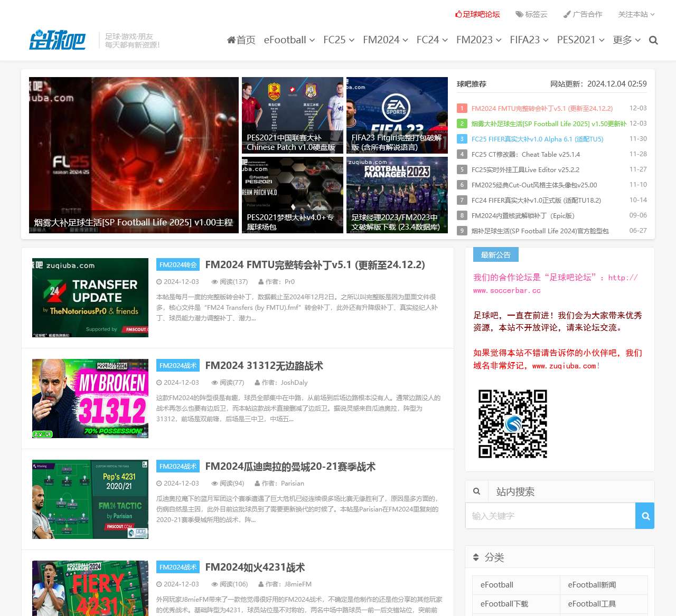676x616 pixels.
Task: Expand the FM2024 nav dropdown
Action: pyautogui.click(x=386, y=40)
